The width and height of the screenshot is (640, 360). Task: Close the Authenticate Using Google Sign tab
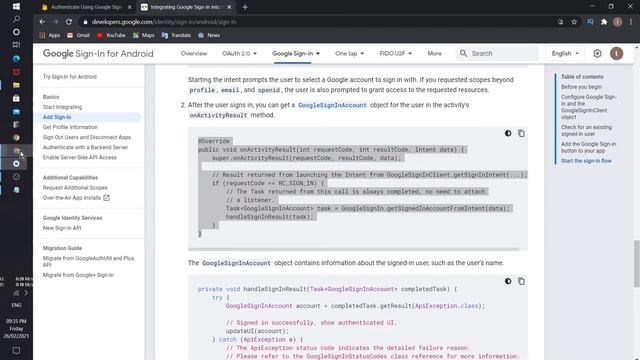130,7
